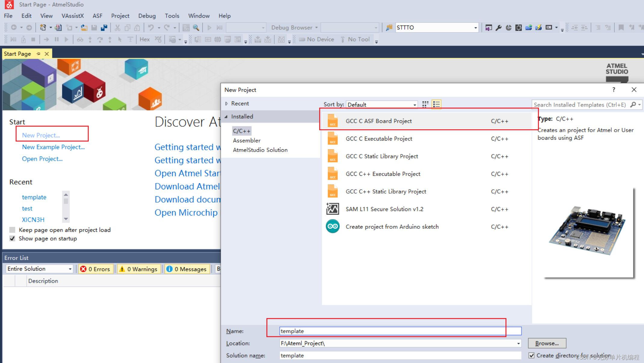This screenshot has height=363, width=644.
Task: Click the New Project toolbar icon
Action: point(43,28)
